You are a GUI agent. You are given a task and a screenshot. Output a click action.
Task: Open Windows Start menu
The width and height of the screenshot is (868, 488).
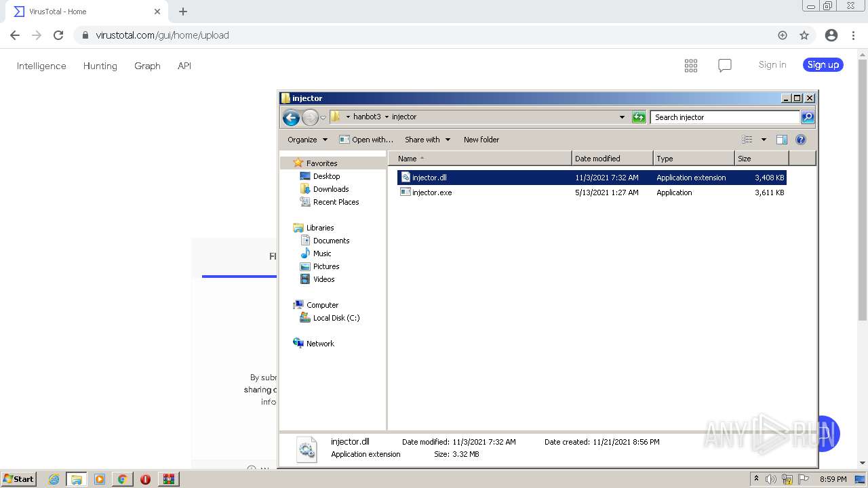tap(19, 479)
